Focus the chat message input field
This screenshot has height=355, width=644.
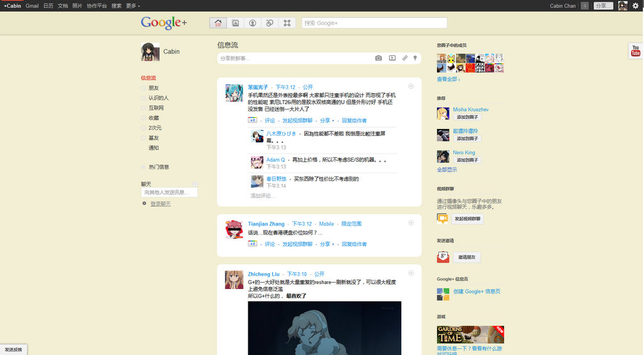[169, 193]
